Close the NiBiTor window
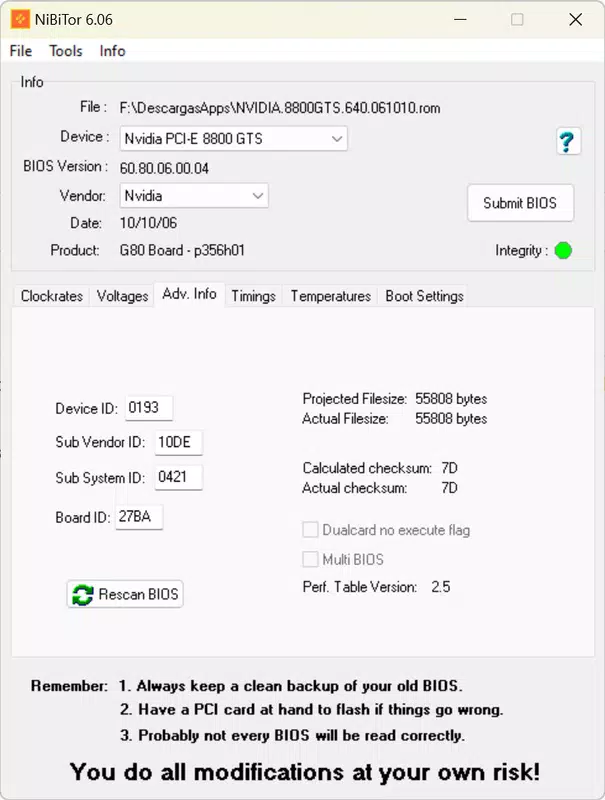The image size is (605, 800). [576, 20]
